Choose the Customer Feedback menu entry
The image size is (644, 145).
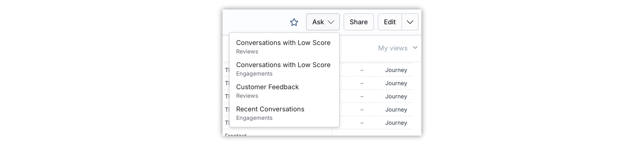(284, 91)
